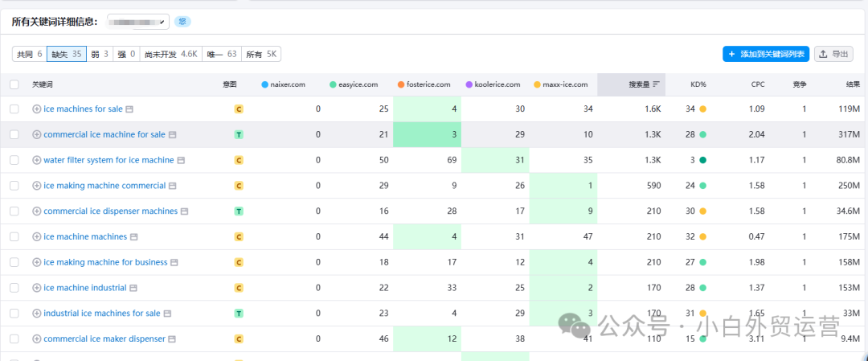The height and width of the screenshot is (361, 868).
Task: Click plus icon for 'ice machine industrial'
Action: (37, 288)
